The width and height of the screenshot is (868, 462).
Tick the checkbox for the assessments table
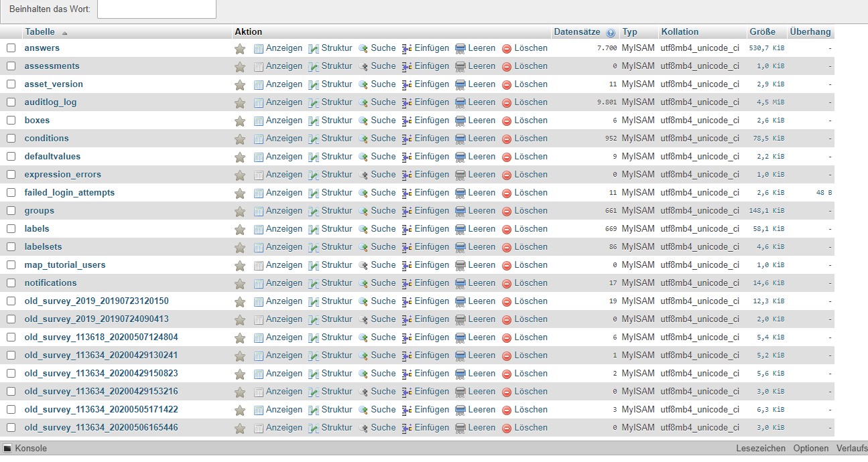tap(11, 66)
